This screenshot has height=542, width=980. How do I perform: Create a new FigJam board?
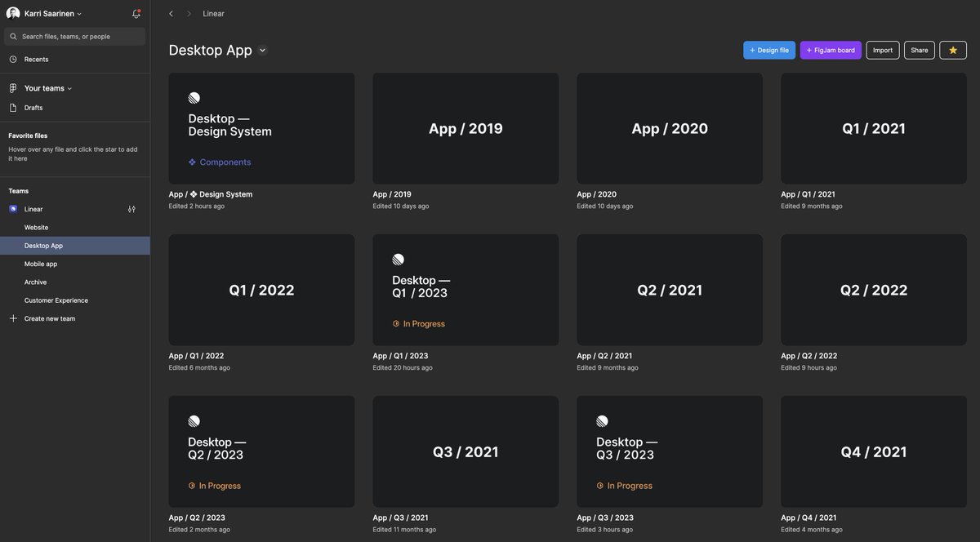click(830, 50)
